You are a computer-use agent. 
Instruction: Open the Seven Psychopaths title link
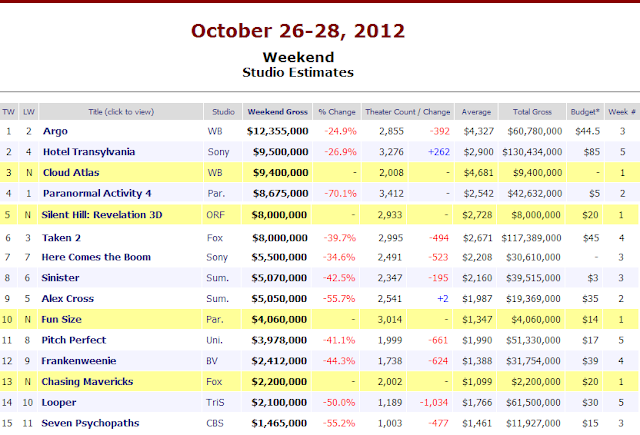click(90, 423)
